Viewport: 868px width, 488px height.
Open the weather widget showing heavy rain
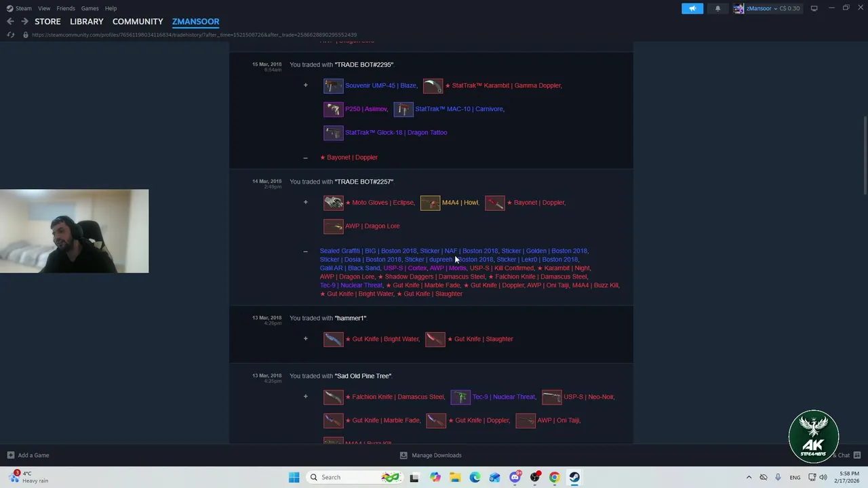(x=28, y=477)
